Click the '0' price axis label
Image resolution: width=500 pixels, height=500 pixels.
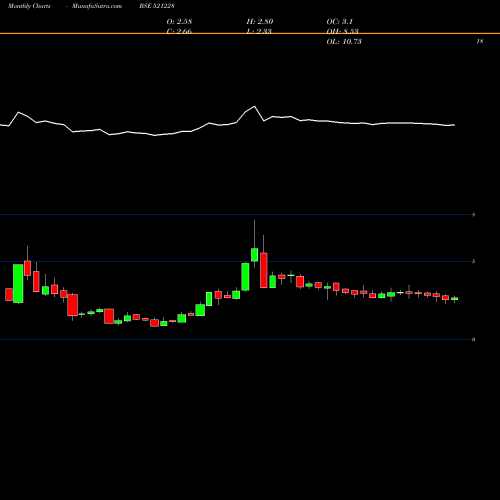tap(473, 339)
